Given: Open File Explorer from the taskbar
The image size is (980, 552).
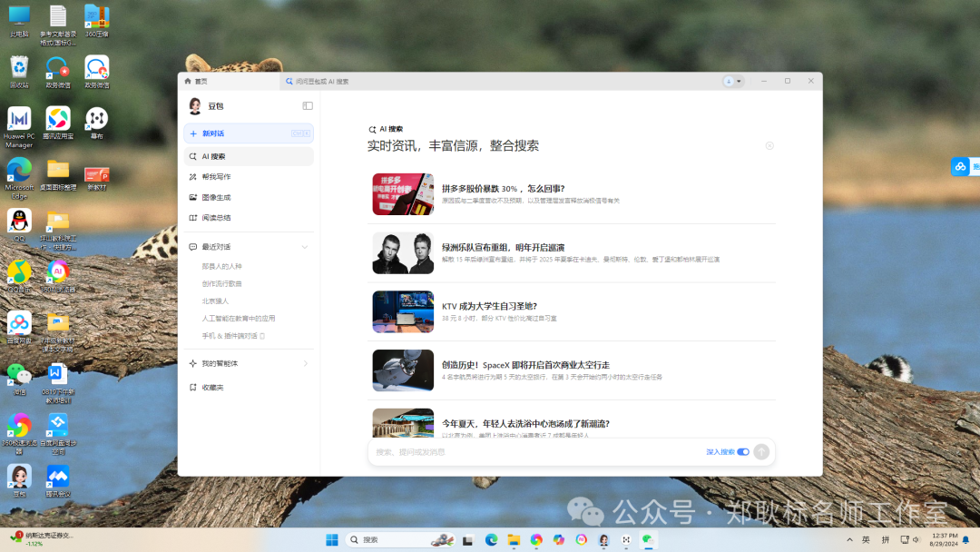Looking at the screenshot, I should pos(514,540).
